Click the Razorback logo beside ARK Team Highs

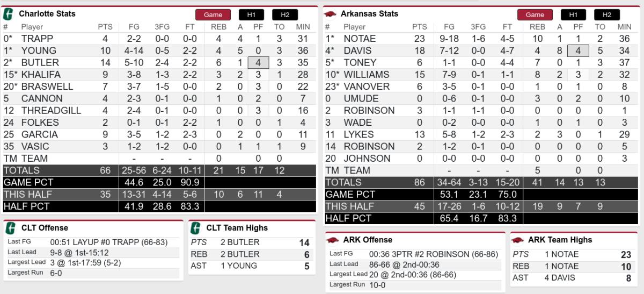click(x=518, y=240)
